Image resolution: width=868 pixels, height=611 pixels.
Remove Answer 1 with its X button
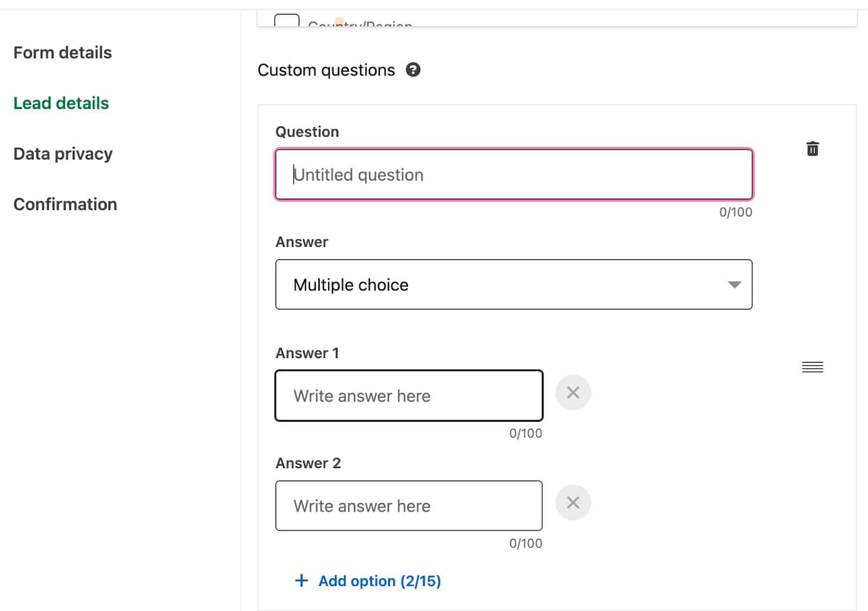573,392
